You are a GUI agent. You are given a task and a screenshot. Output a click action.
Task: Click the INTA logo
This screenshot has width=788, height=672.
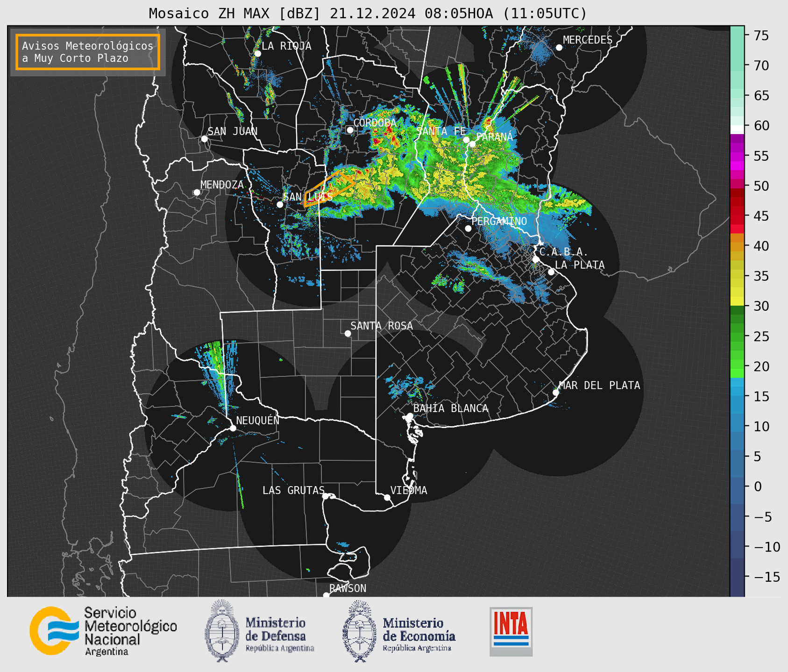pos(511,631)
